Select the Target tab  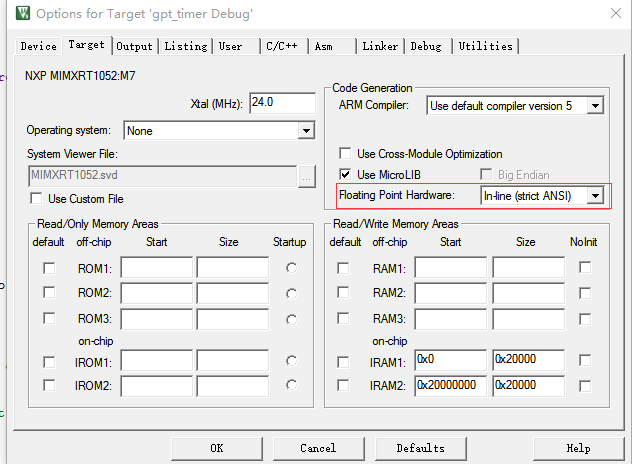pos(86,45)
